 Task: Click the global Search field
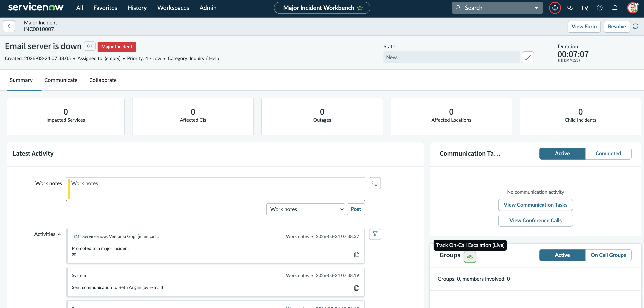tap(491, 8)
